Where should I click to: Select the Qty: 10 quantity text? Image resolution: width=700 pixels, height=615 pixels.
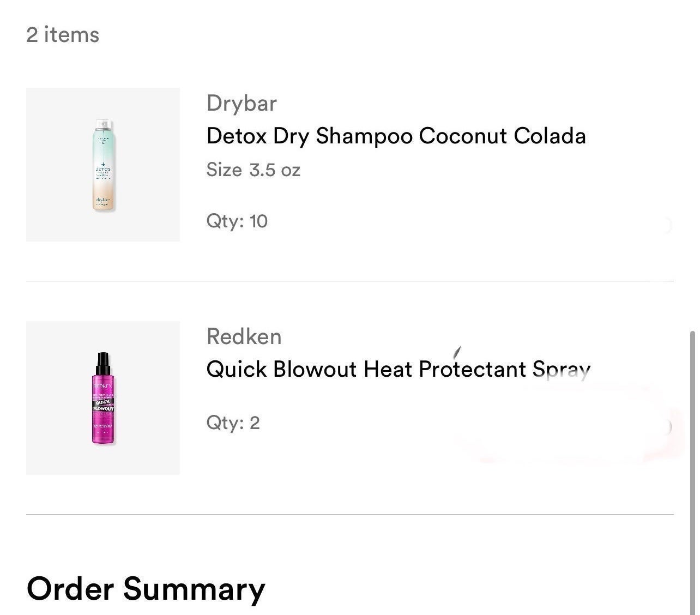pyautogui.click(x=237, y=221)
